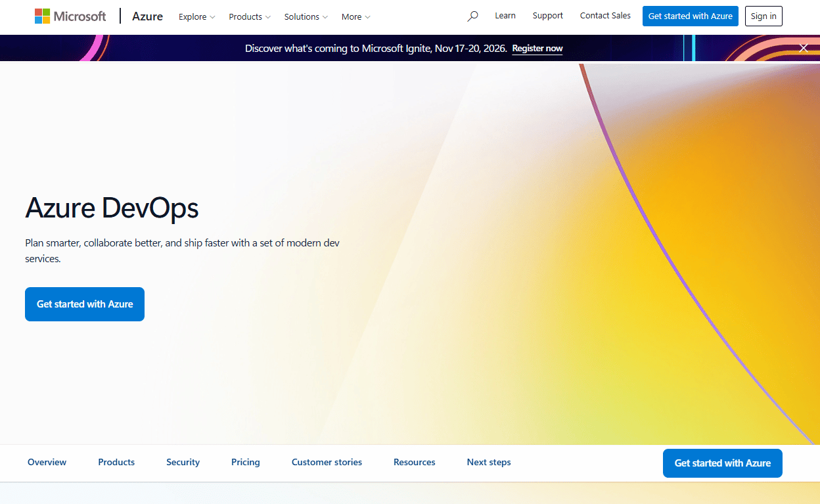Jump to the Overview section
820x504 pixels.
coord(47,462)
